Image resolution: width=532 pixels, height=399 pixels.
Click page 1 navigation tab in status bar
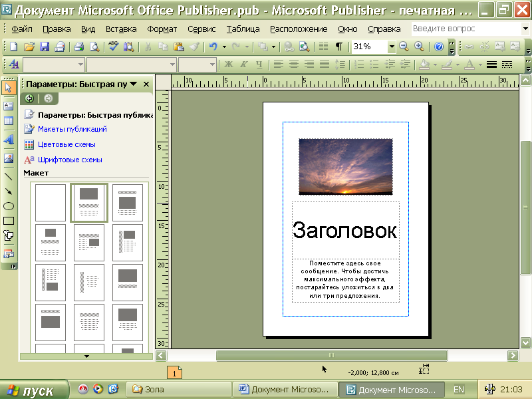coord(174,372)
